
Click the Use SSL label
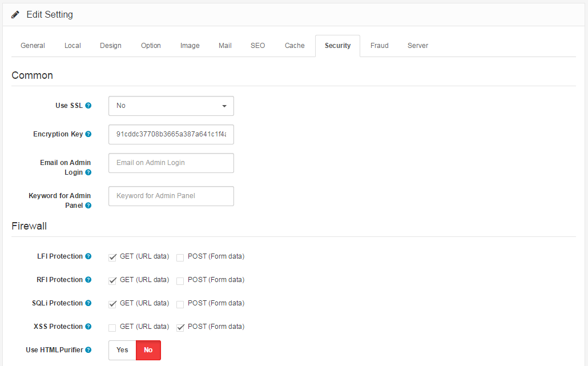[x=69, y=106]
